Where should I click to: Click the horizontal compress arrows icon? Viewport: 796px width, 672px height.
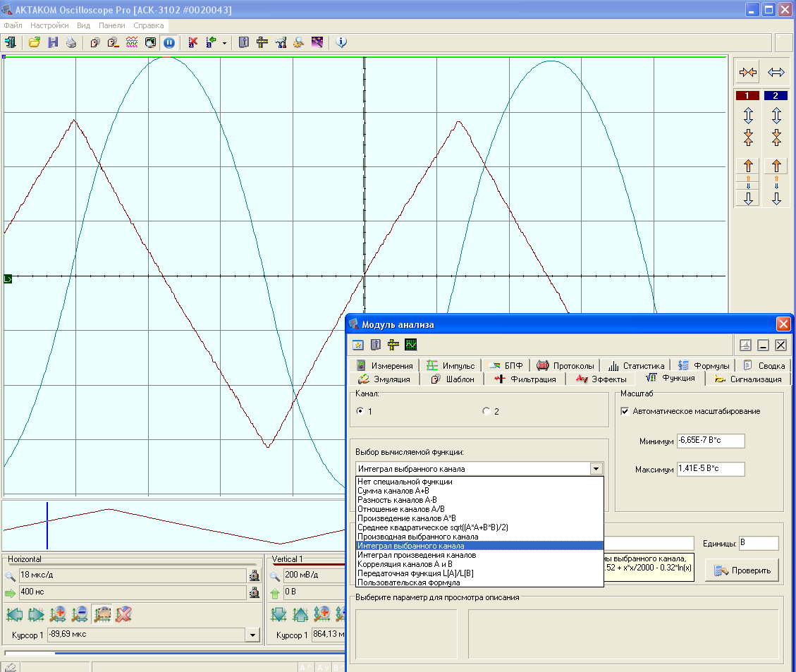click(748, 72)
